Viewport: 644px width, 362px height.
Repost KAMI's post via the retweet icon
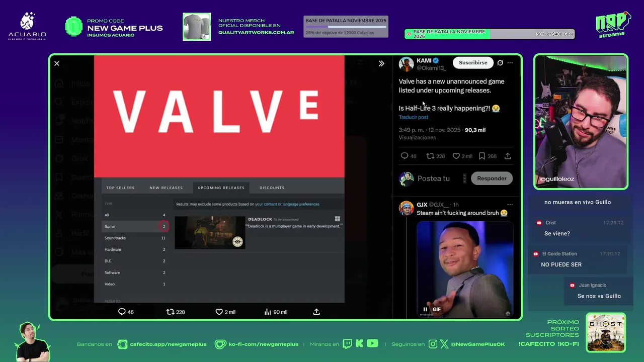(x=430, y=156)
